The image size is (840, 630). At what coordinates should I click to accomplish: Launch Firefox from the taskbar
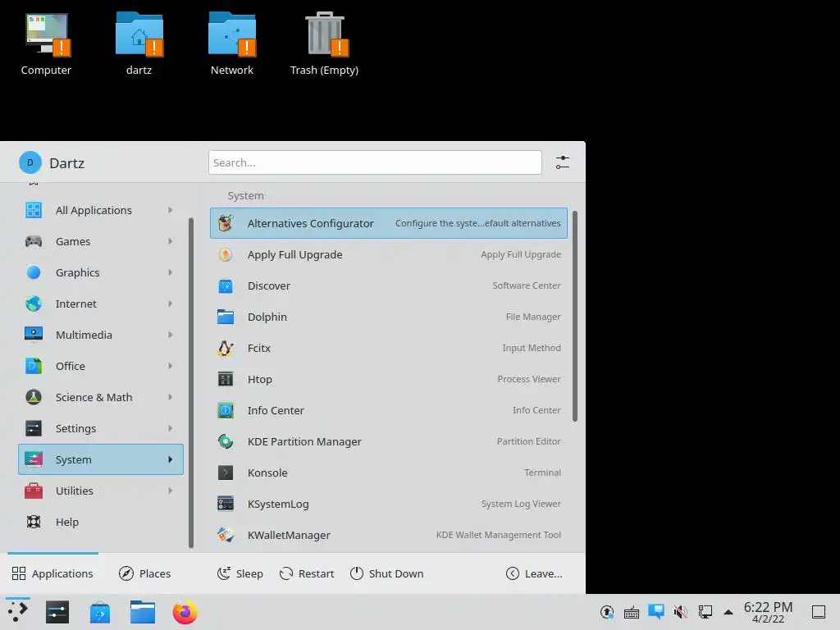pos(185,612)
